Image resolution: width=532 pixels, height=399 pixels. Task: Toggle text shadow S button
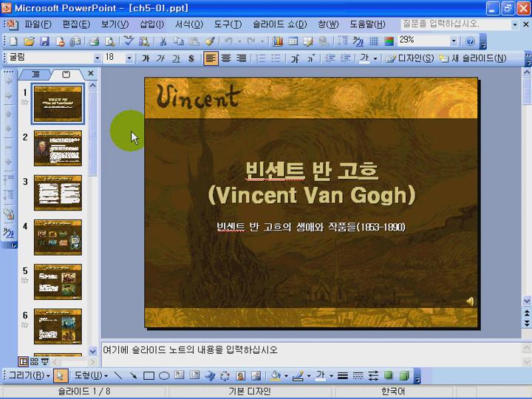pyautogui.click(x=191, y=58)
